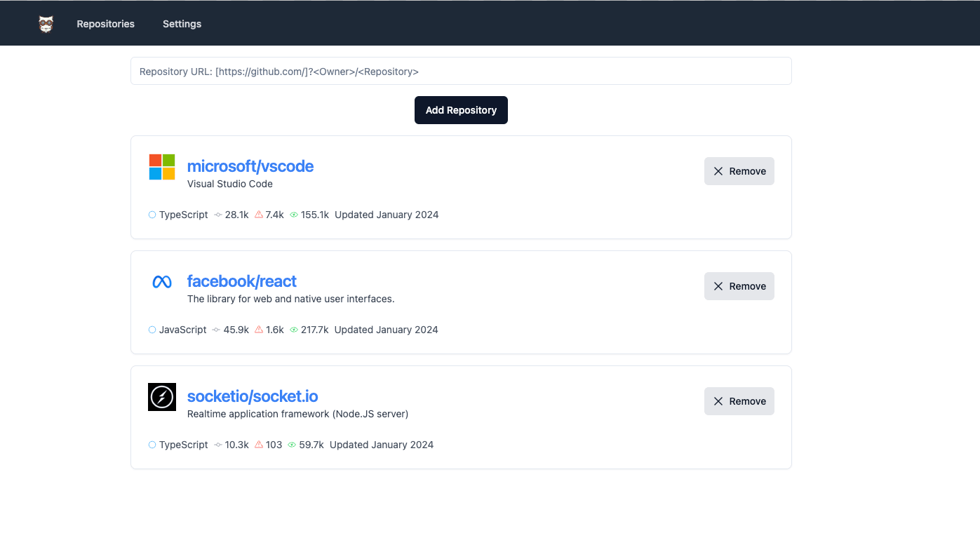Click the JavaScript language label
The height and width of the screenshot is (559, 980).
[183, 330]
